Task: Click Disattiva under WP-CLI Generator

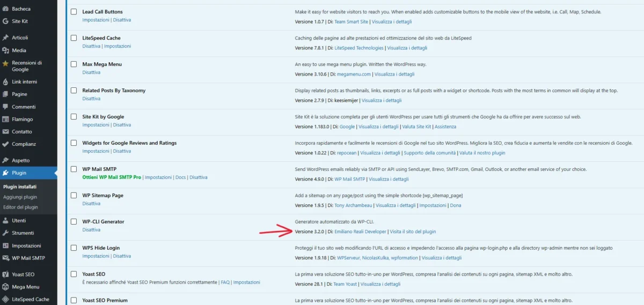Action: pos(91,229)
